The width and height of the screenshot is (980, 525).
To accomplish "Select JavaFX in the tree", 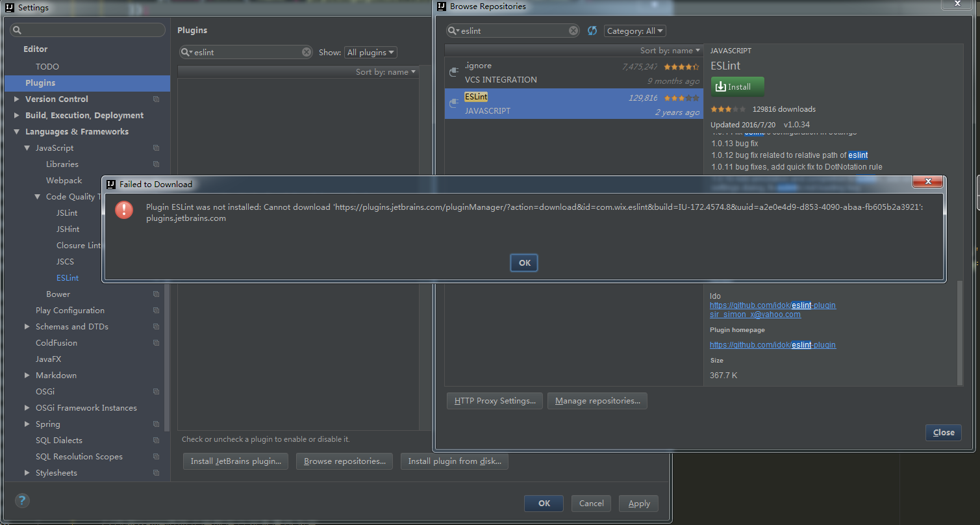I will [x=48, y=359].
